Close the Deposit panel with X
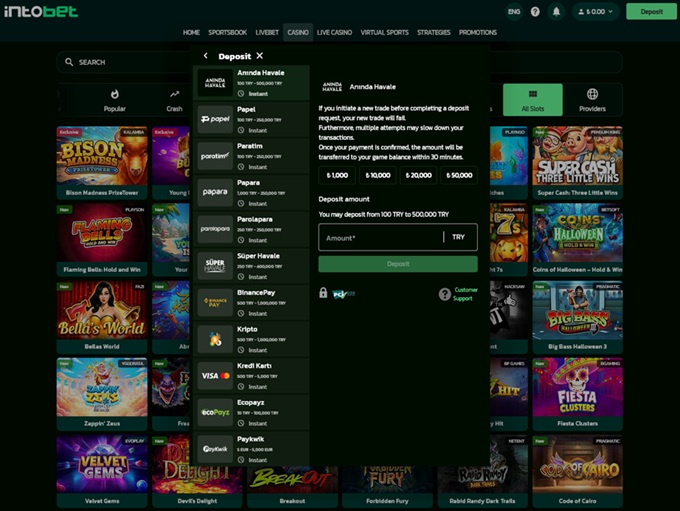680x511 pixels. 260,56
